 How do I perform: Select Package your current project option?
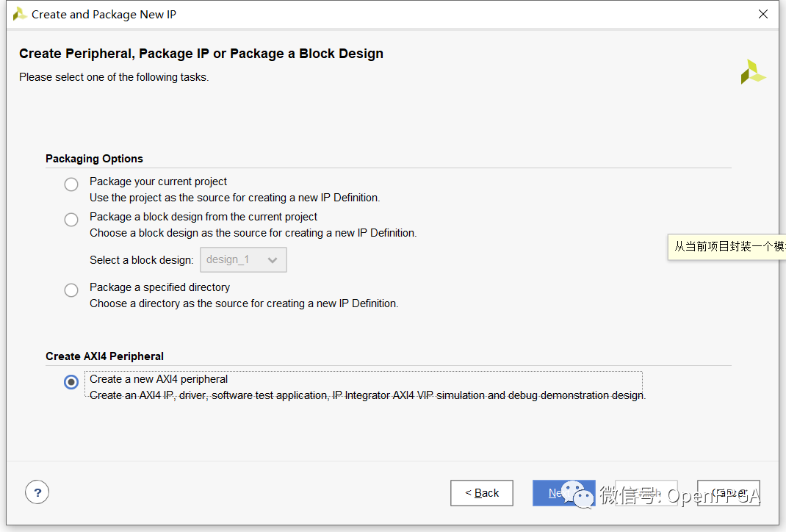coord(71,184)
